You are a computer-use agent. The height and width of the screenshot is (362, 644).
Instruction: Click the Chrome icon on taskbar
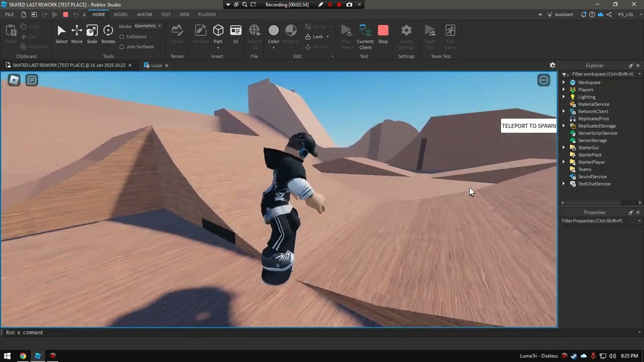23,356
